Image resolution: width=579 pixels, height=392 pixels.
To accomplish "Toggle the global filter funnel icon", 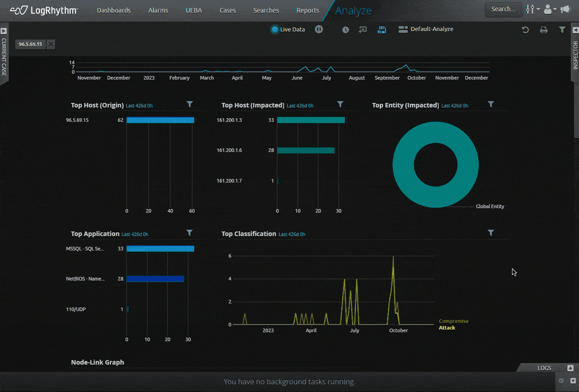I will point(562,30).
